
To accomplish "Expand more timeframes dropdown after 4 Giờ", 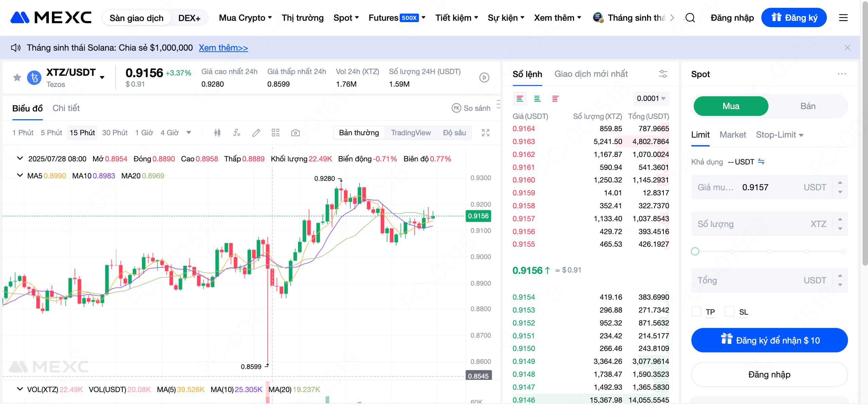I will 189,133.
